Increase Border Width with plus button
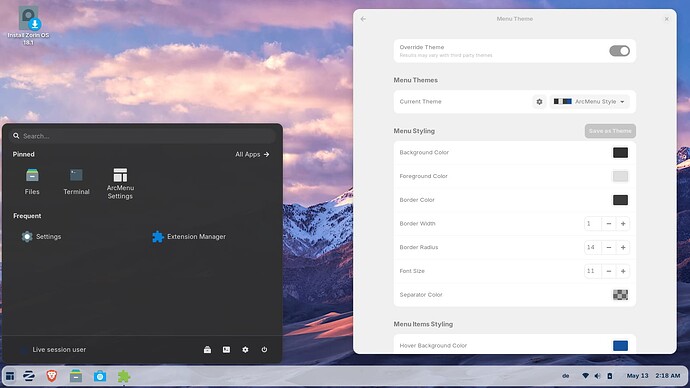This screenshot has height=388, width=690. (623, 223)
